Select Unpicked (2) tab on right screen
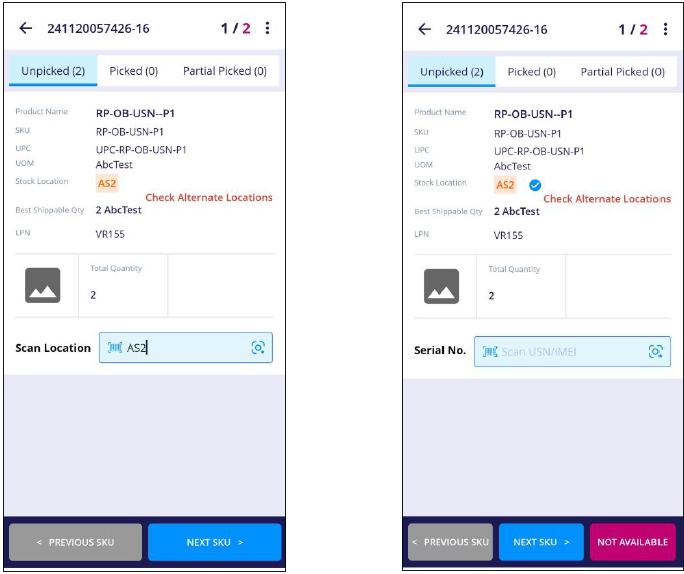Viewport: 684px width, 574px height. pos(451,72)
